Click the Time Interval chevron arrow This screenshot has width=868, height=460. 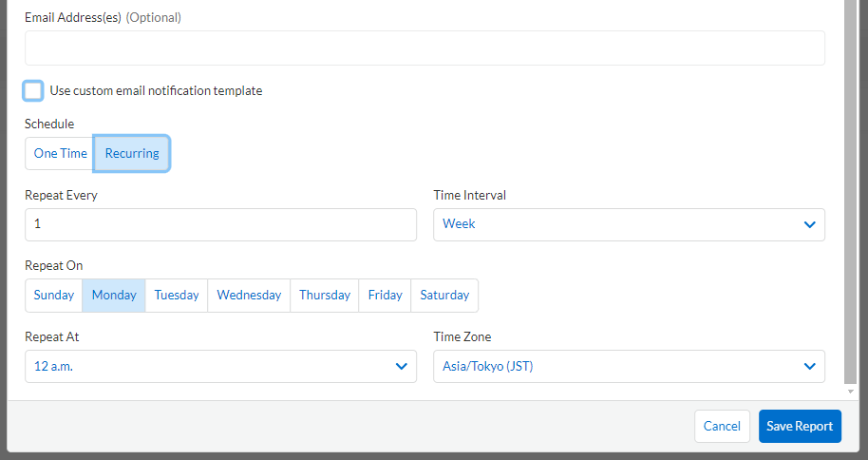click(809, 225)
